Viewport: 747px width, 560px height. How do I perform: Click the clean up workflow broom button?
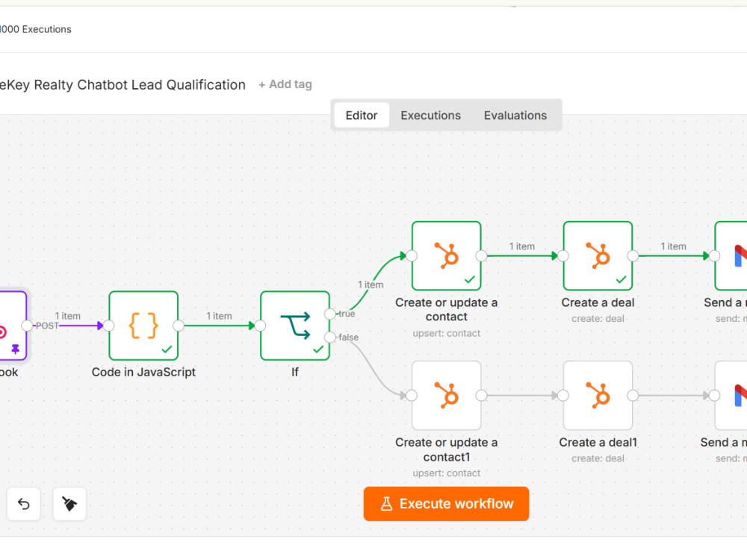(x=69, y=504)
